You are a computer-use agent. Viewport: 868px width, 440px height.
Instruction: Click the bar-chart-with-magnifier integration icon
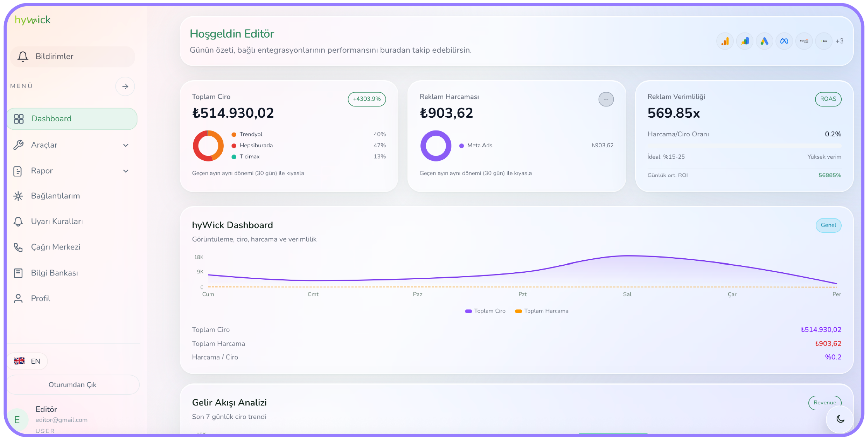point(745,41)
